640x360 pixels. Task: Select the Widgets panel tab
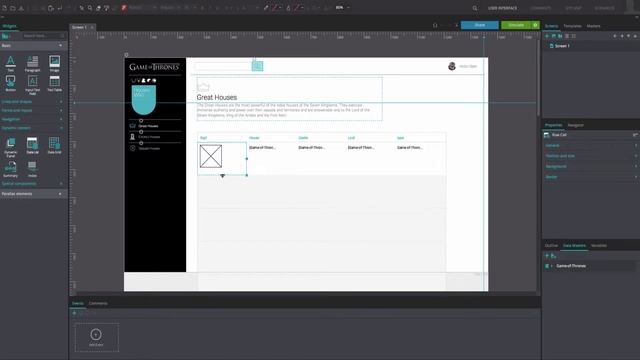(x=9, y=26)
